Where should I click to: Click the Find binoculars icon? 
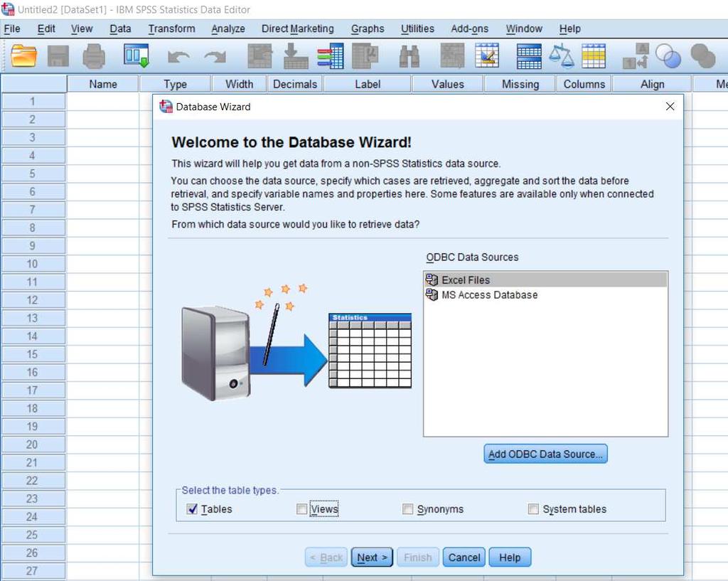(x=409, y=56)
